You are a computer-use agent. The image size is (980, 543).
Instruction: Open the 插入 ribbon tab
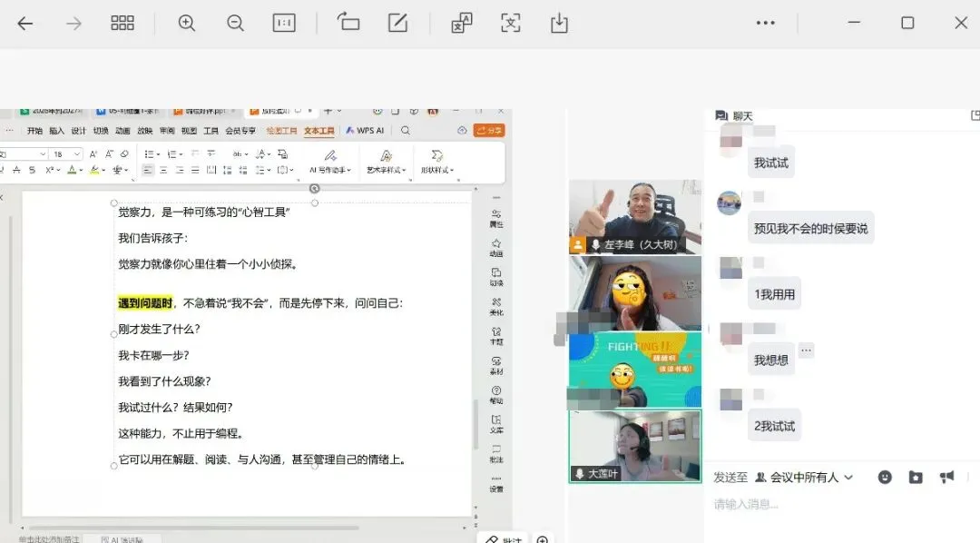coord(57,131)
